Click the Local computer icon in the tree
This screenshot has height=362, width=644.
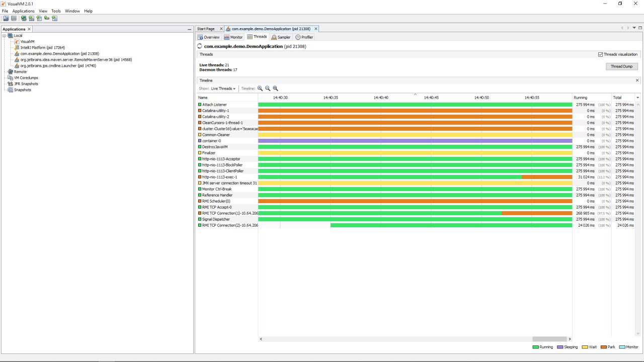click(10, 36)
